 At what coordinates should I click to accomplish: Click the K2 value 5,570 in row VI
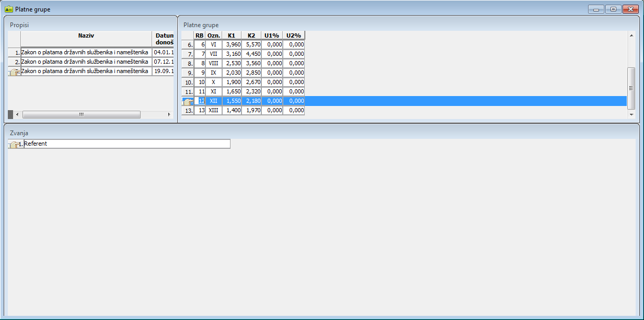(x=251, y=45)
